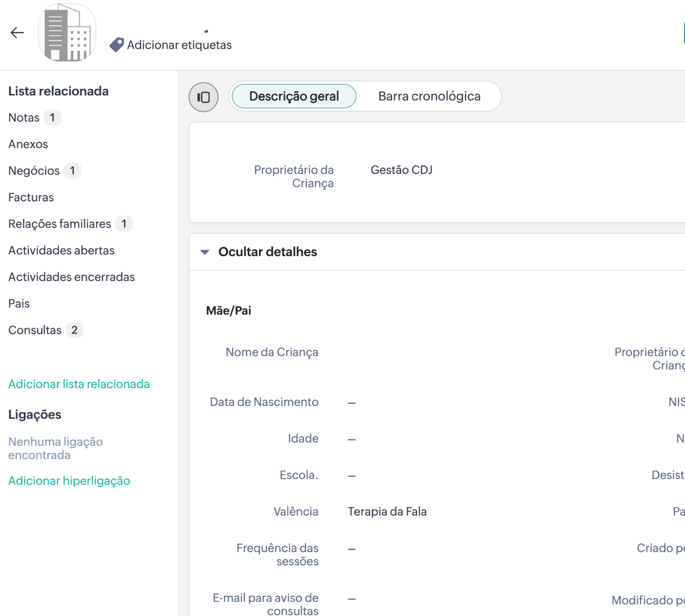Click the building record avatar image

coord(67,33)
